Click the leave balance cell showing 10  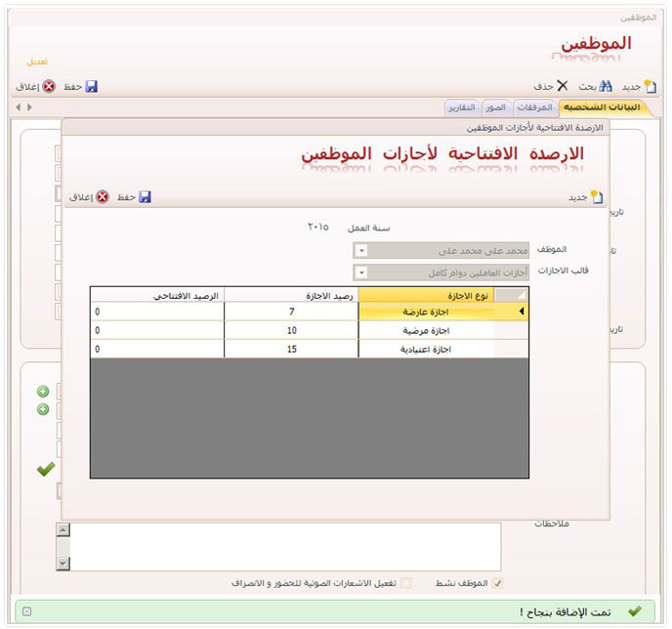click(x=291, y=330)
